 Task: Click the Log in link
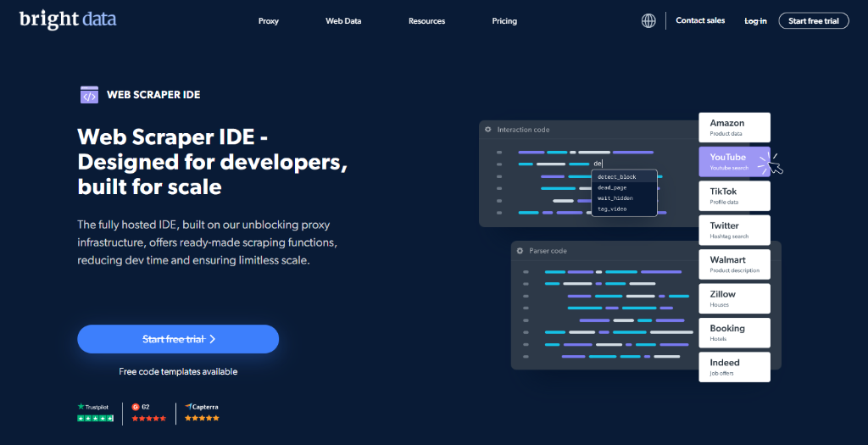[755, 21]
